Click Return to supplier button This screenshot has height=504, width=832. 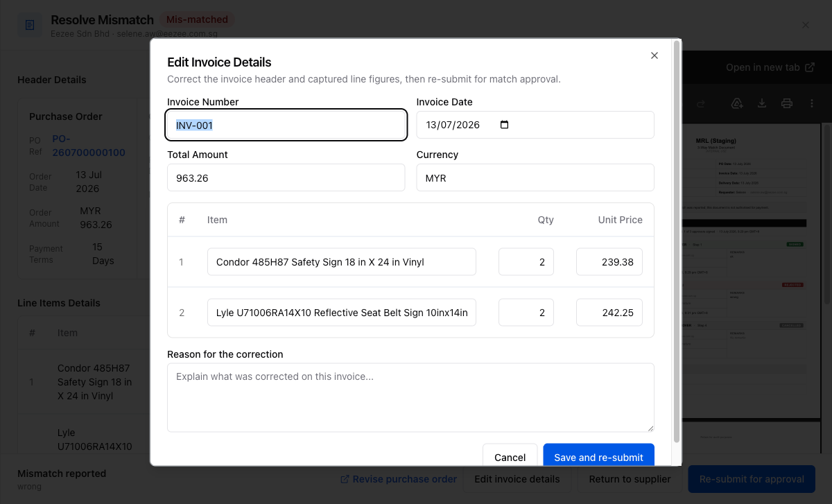630,479
